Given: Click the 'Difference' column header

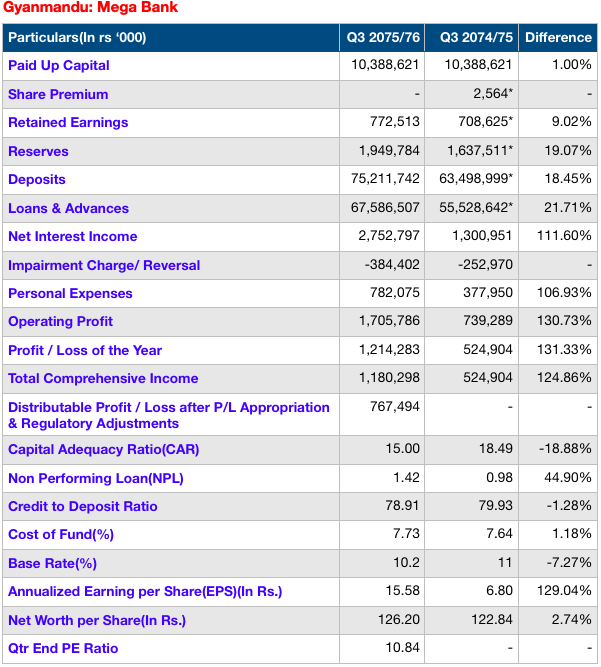Looking at the screenshot, I should click(x=558, y=37).
